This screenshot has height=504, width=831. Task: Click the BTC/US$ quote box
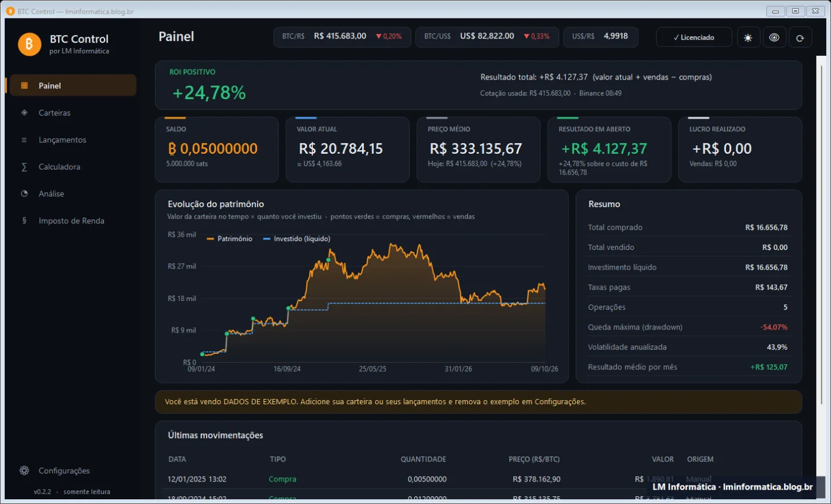[487, 37]
